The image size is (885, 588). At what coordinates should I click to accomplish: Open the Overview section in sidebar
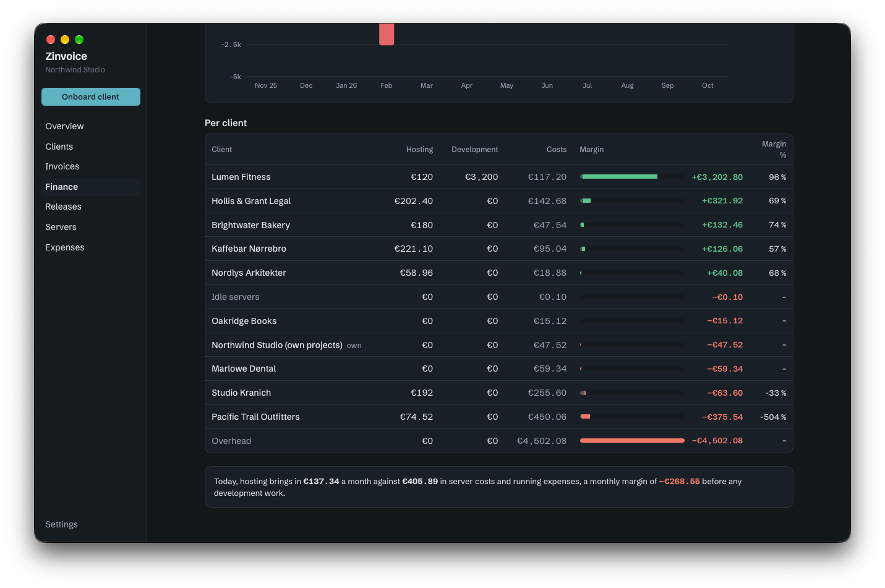64,126
